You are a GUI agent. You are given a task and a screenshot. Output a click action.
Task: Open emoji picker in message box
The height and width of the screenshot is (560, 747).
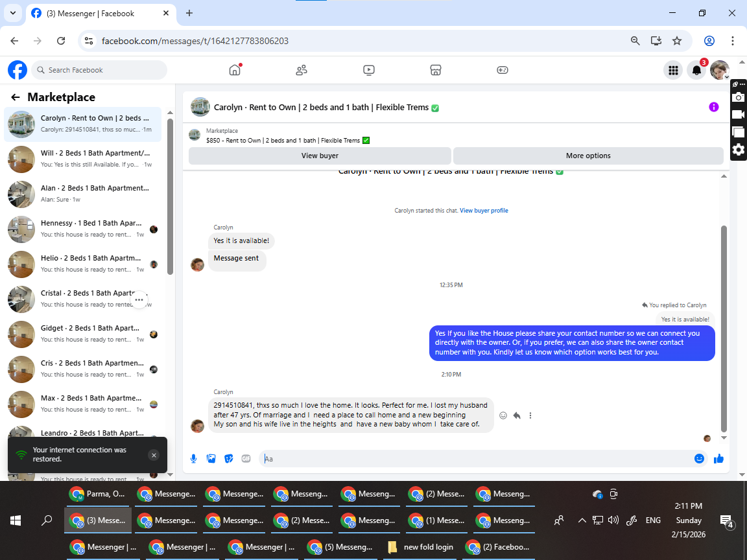(699, 459)
